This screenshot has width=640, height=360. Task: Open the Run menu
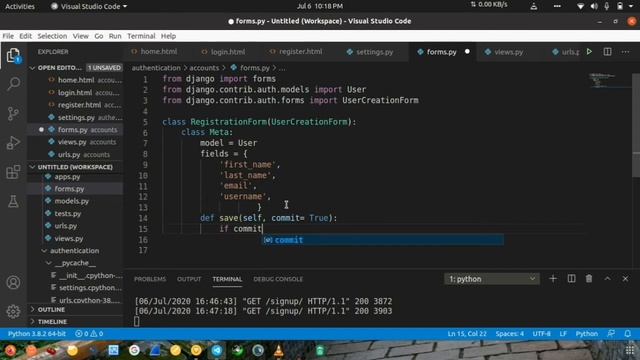pos(115,36)
